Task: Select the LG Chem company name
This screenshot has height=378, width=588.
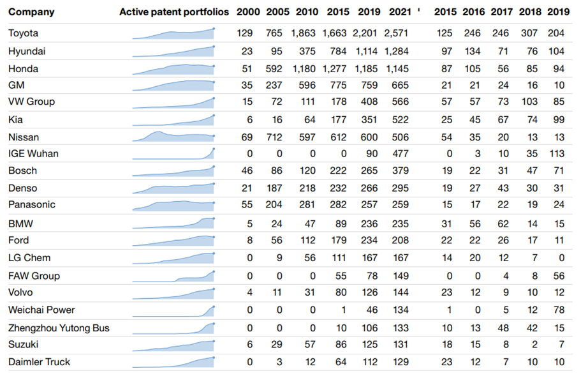Action: coord(29,258)
